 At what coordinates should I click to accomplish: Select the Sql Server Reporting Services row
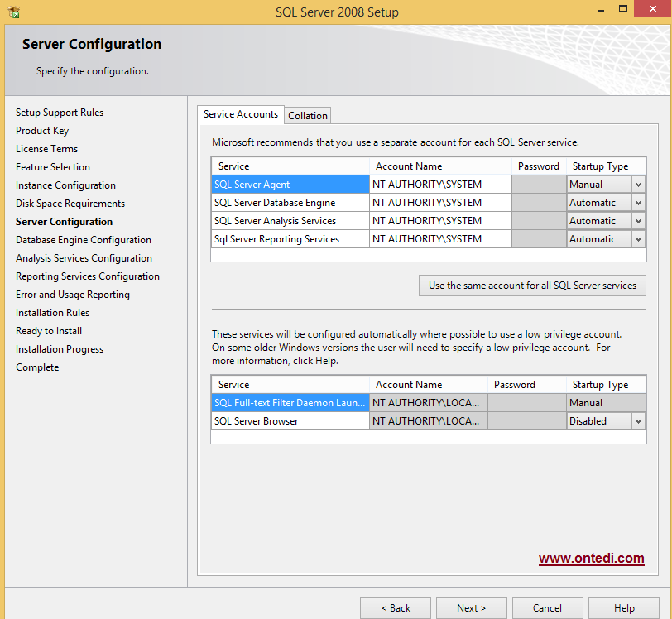[290, 239]
